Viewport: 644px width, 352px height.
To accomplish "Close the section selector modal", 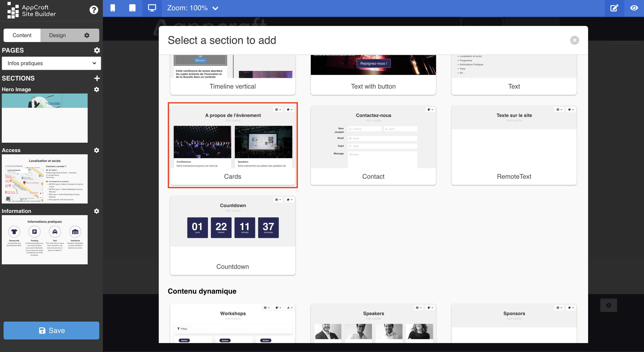I will pos(574,40).
